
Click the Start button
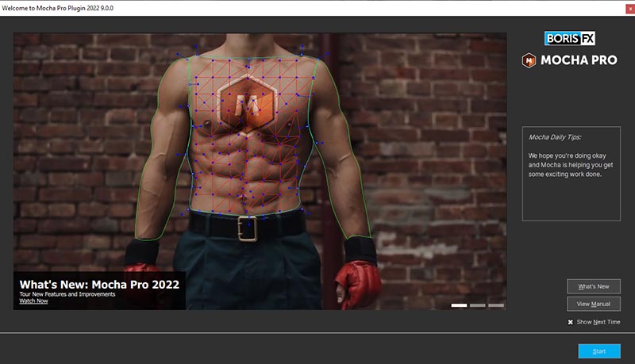point(599,351)
